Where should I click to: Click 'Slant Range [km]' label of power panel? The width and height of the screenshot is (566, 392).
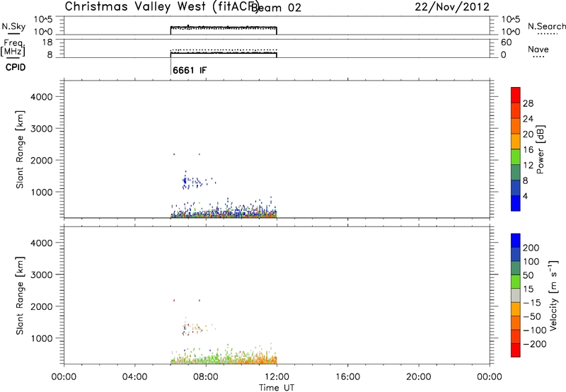tap(20, 149)
